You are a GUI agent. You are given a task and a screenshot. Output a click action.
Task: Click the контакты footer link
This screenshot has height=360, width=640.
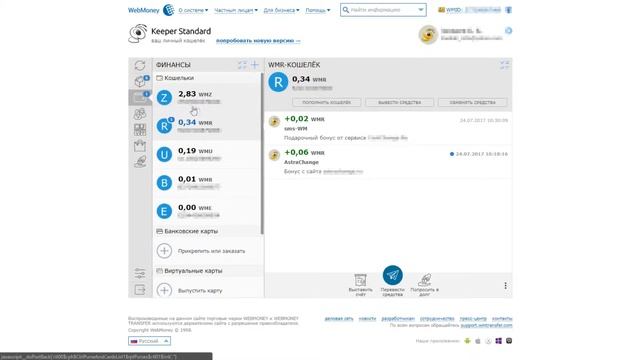pos(502,318)
